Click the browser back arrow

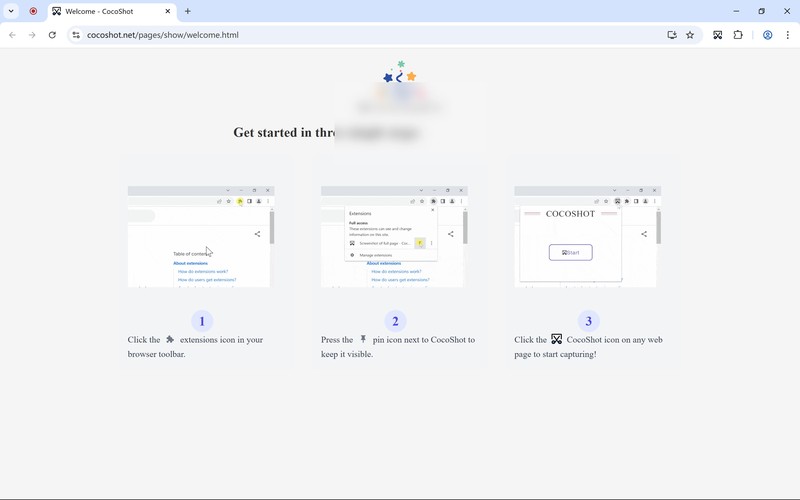click(x=12, y=35)
